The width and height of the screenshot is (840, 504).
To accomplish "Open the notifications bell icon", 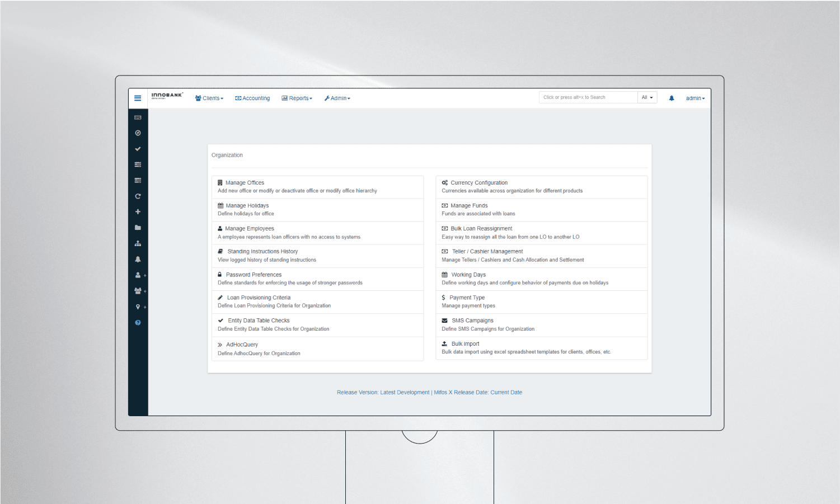I will tap(671, 98).
